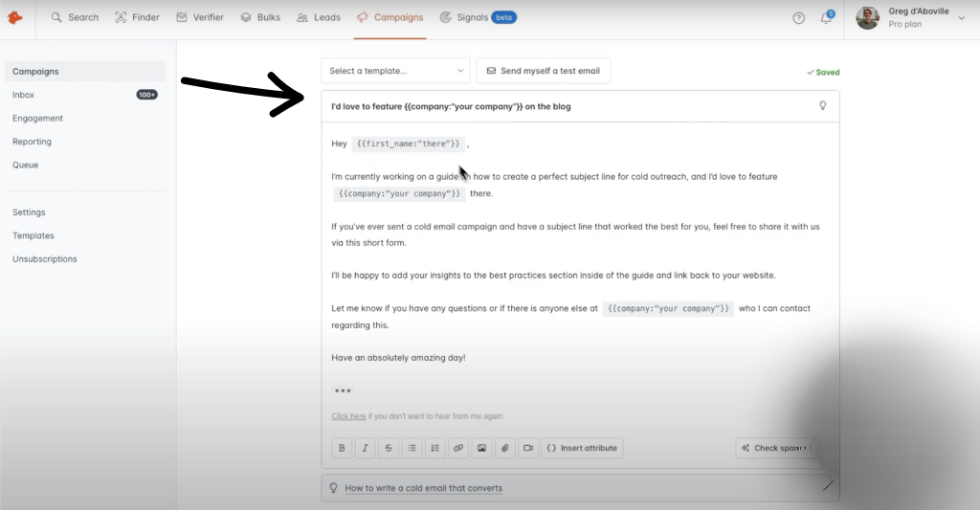Click the Saved status indicator
This screenshot has width=980, height=510.
coord(823,73)
